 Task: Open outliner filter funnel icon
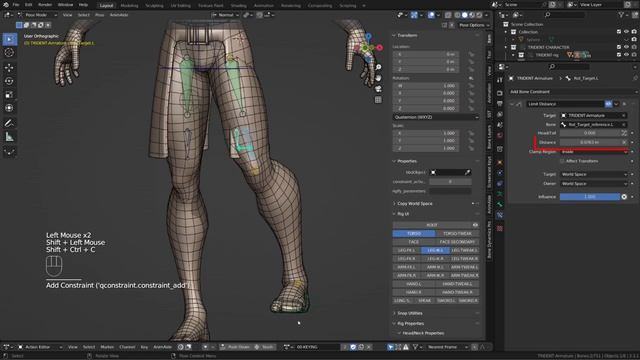tap(621, 15)
